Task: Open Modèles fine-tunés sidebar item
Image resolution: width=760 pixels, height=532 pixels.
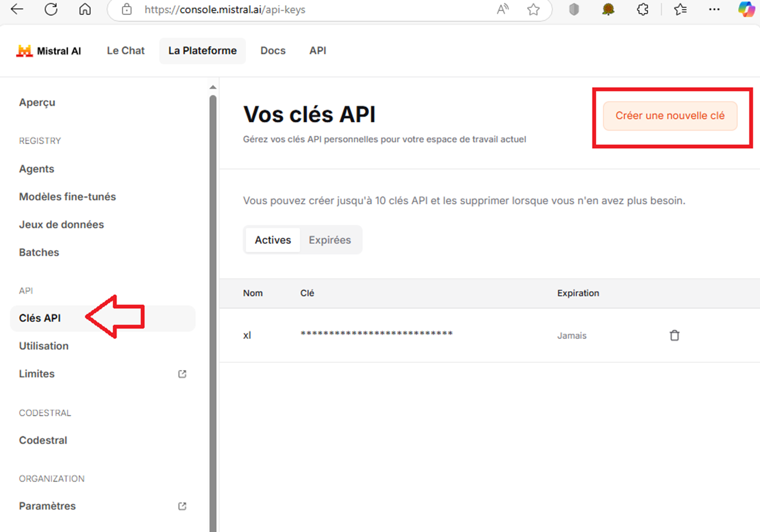Action: 67,196
